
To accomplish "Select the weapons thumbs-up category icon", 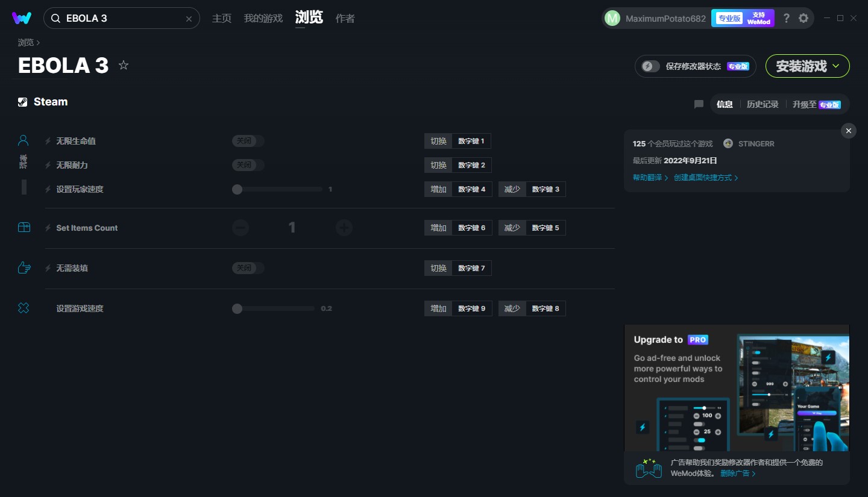I will [x=24, y=267].
